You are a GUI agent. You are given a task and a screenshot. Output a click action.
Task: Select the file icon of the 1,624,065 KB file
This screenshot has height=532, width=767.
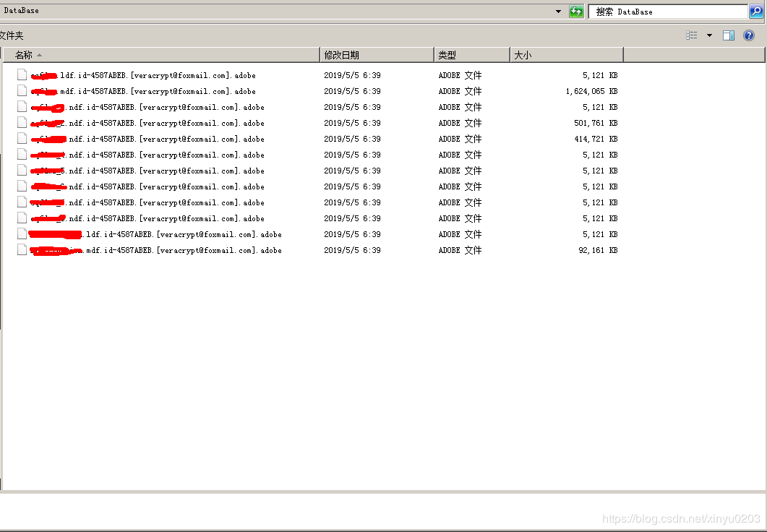22,90
